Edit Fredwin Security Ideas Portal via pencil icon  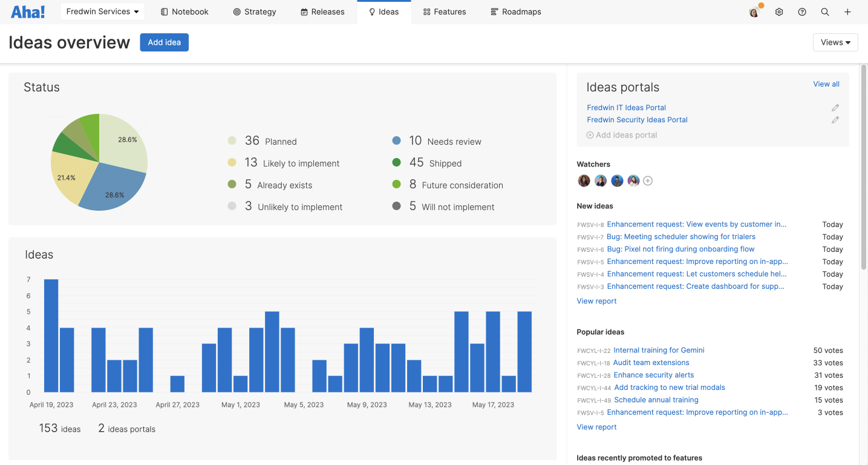(x=835, y=119)
